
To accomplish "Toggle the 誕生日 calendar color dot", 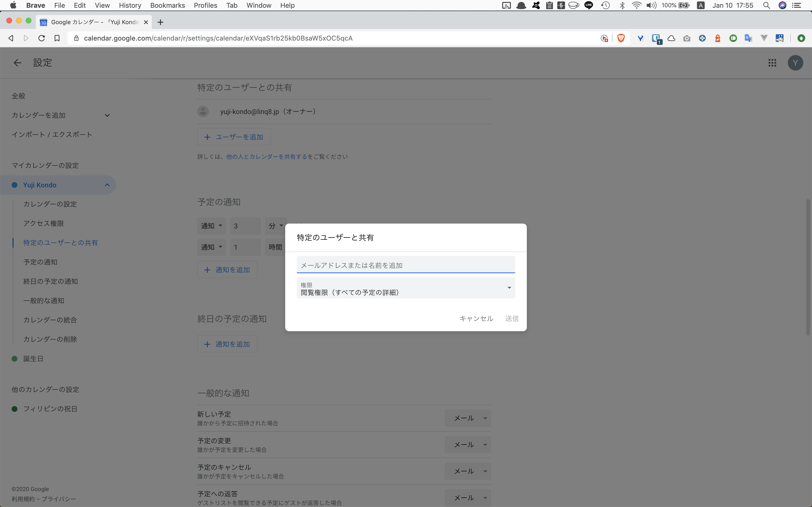I will coord(14,359).
